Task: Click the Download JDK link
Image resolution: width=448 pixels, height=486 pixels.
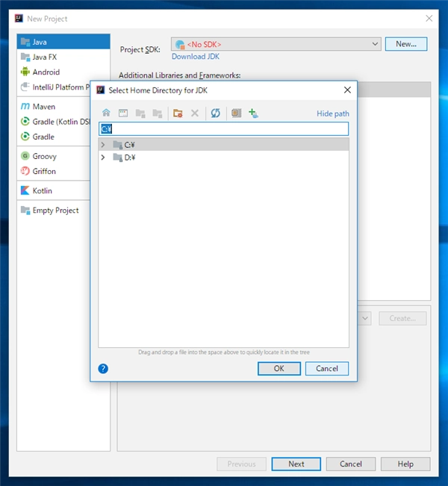Action: pos(196,57)
